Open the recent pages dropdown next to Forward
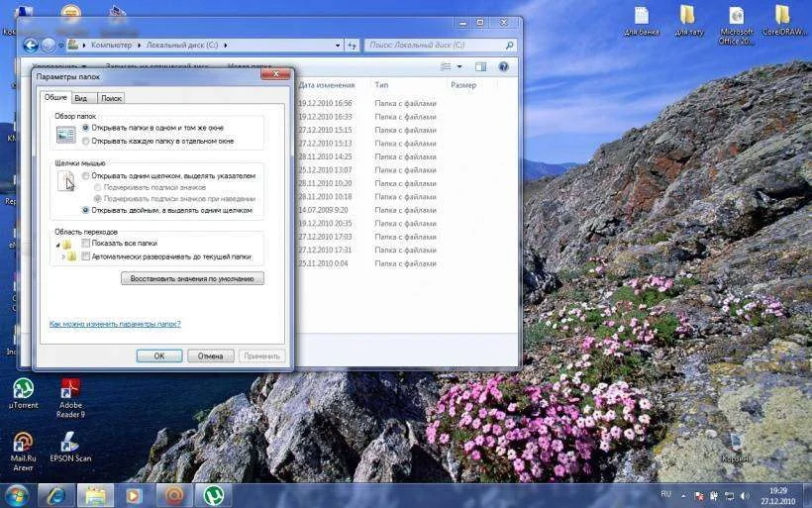This screenshot has height=508, width=812. tap(61, 46)
